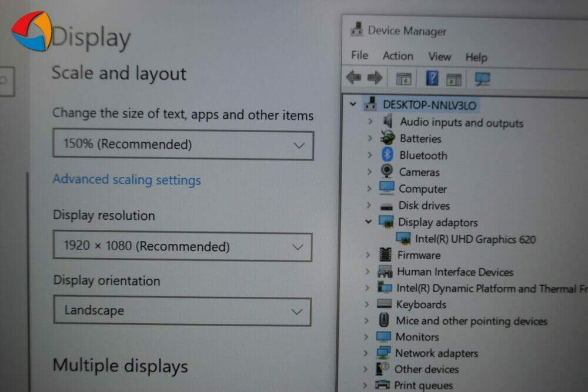
Task: Click the Forward arrow in Device Manager toolbar
Action: pos(375,78)
